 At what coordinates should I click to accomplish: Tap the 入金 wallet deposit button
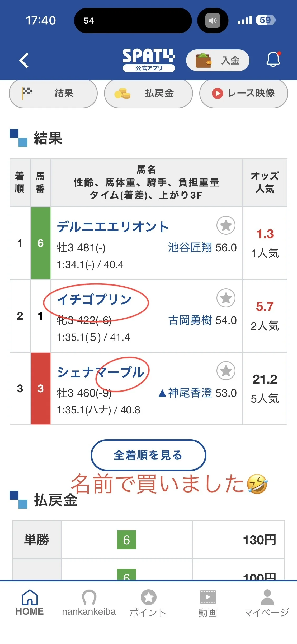(x=218, y=60)
